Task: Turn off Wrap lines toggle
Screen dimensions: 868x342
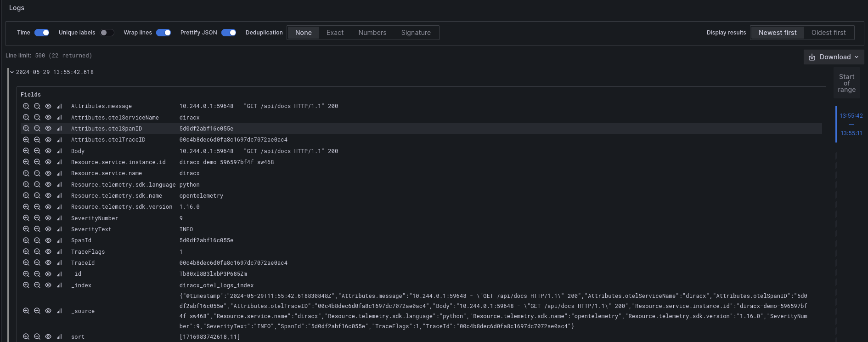Action: 163,33
